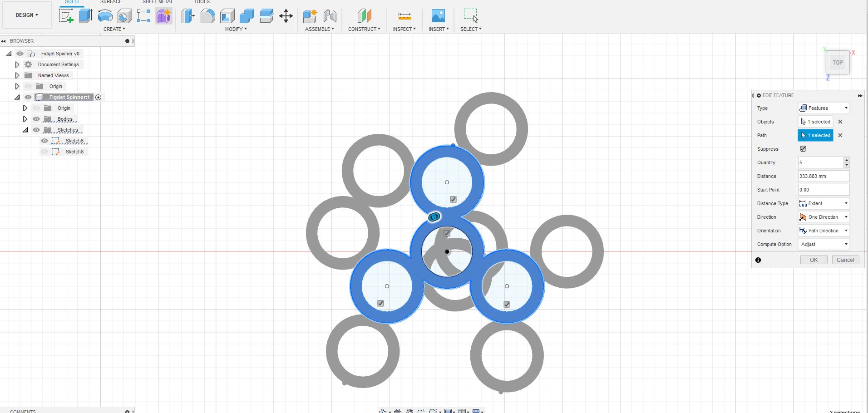Collapse the Sketches folder
The image size is (868, 413).
[25, 130]
